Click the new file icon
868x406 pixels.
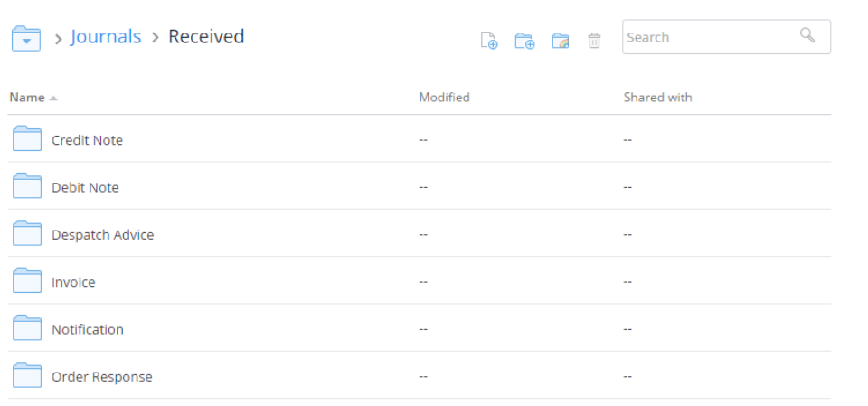pyautogui.click(x=489, y=40)
